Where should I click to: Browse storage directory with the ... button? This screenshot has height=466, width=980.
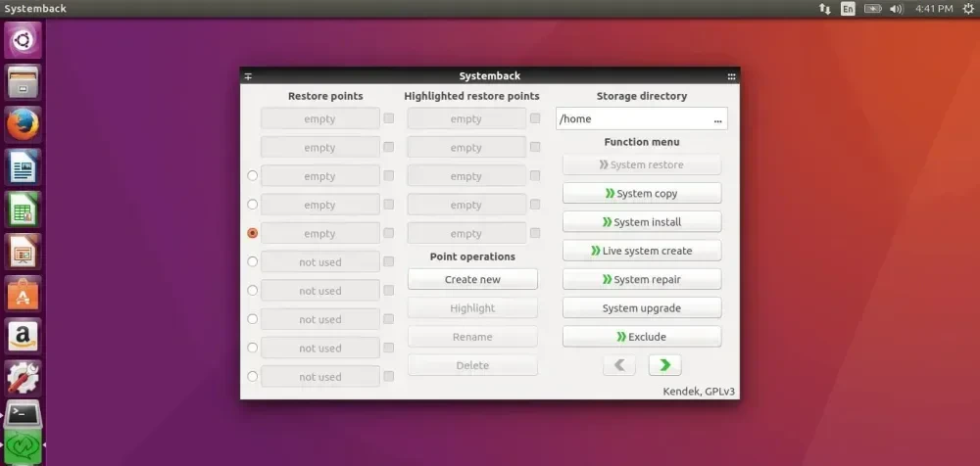coord(718,119)
